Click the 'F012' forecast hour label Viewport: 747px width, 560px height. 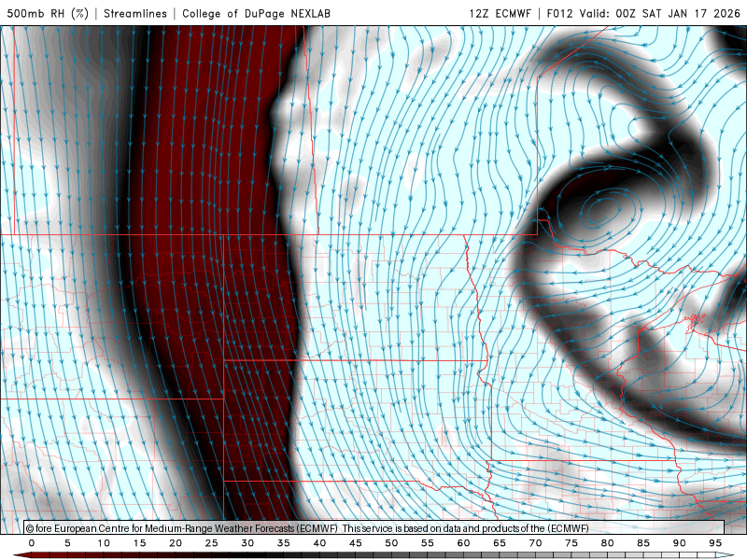559,13
